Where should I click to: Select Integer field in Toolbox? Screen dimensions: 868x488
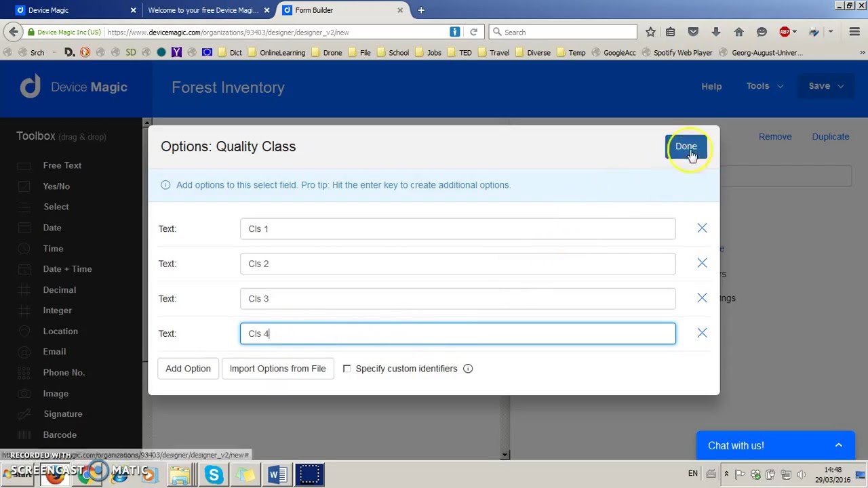tap(57, 310)
